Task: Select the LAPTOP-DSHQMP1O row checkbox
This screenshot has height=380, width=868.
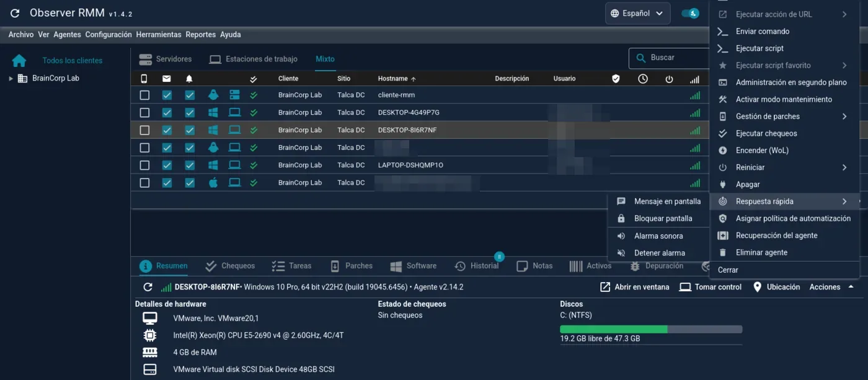Action: coord(144,165)
